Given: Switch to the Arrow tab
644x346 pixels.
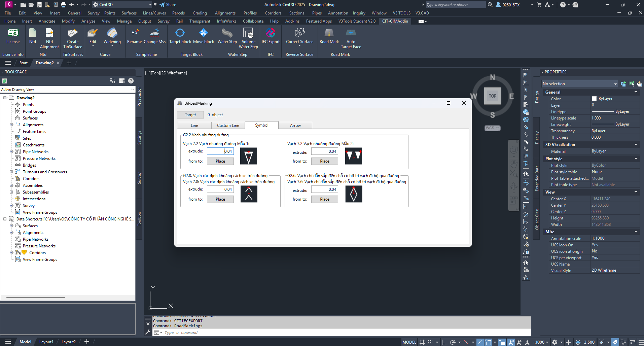Looking at the screenshot, I should (x=295, y=126).
